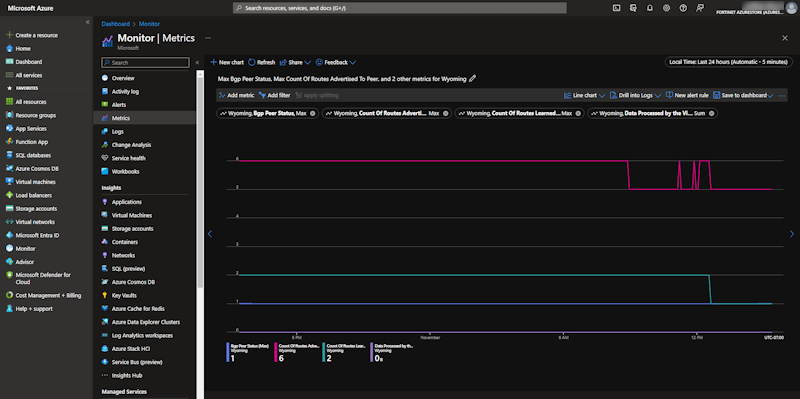
Task: Remove Count Of Routes Advertised metric chip
Action: (445, 113)
